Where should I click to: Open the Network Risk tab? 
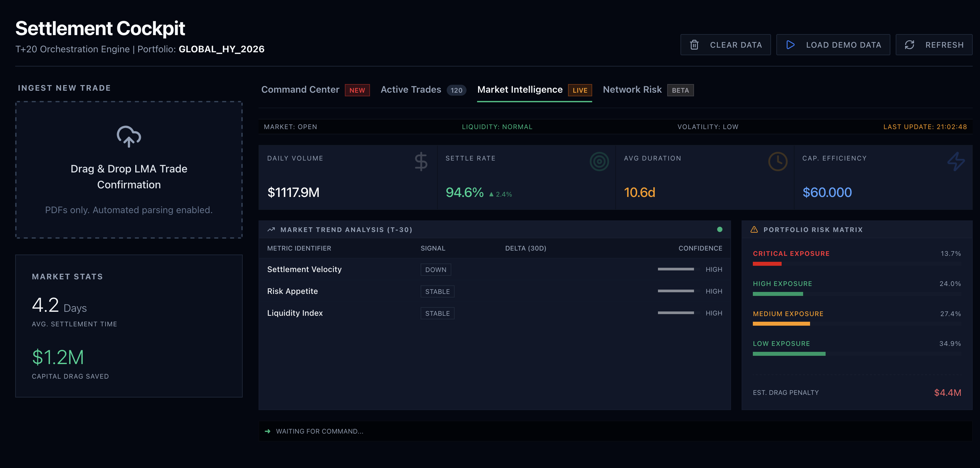coord(632,90)
